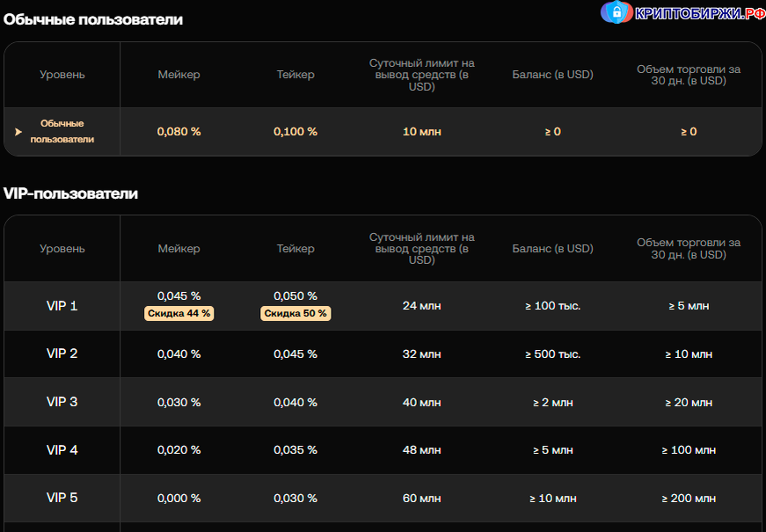Click VIP 2 volume ≥ 10 млн

click(689, 353)
